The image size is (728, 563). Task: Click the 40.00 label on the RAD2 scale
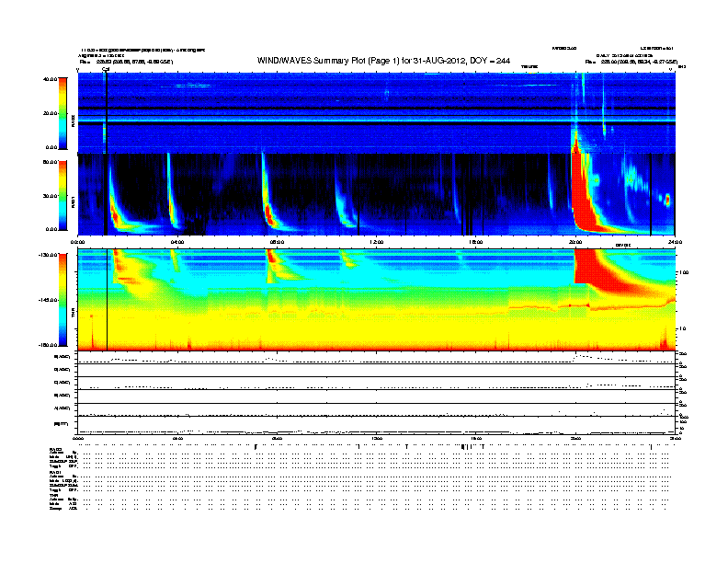(x=51, y=79)
